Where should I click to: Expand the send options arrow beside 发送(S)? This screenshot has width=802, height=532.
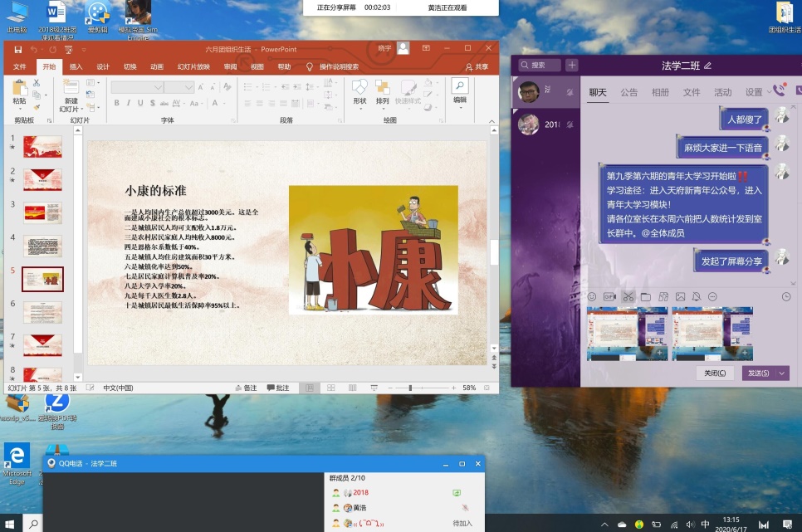click(782, 373)
